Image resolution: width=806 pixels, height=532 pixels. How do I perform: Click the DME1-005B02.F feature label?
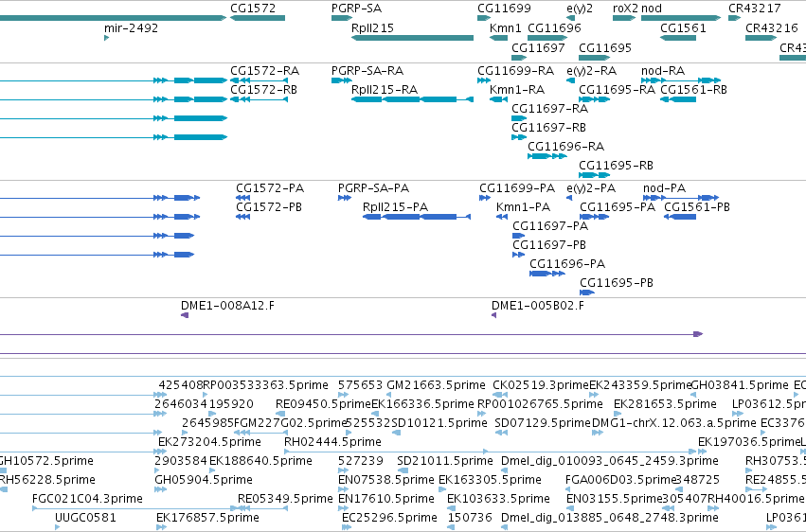point(538,306)
